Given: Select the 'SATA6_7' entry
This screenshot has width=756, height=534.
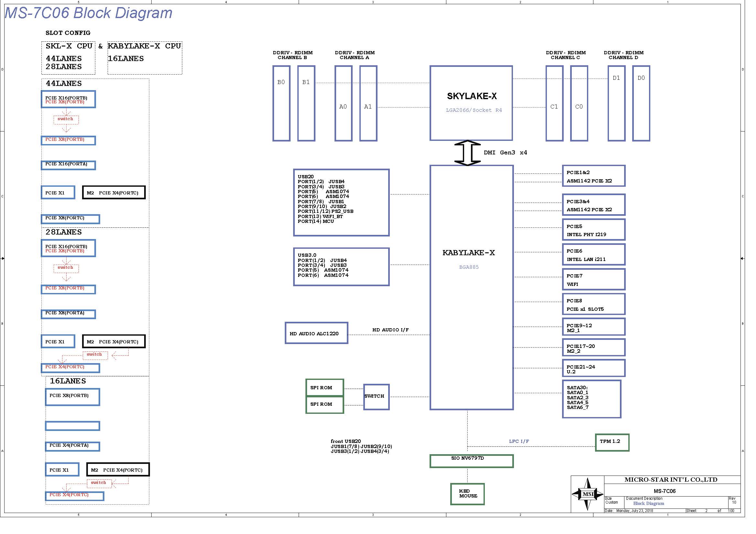Looking at the screenshot, I should click(578, 407).
